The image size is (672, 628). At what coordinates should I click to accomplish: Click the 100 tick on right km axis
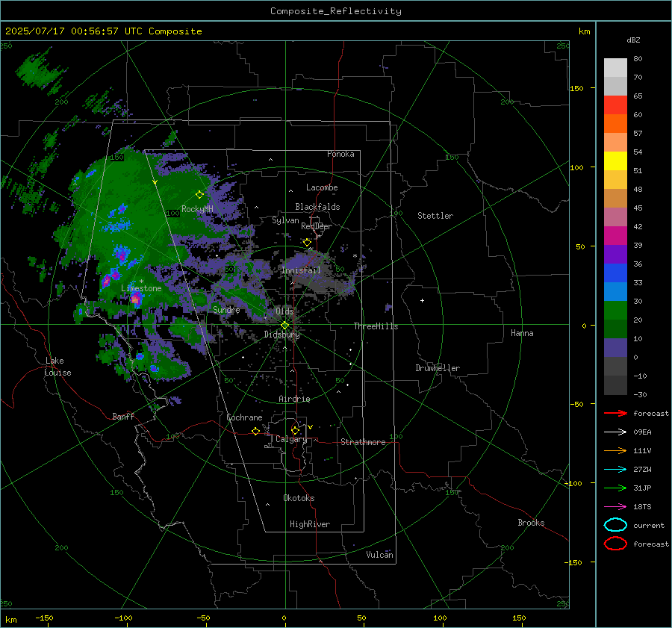click(x=576, y=167)
